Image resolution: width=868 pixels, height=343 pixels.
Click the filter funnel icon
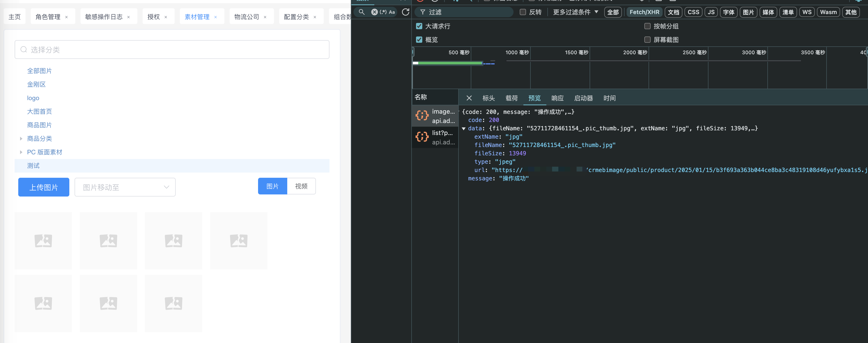423,12
